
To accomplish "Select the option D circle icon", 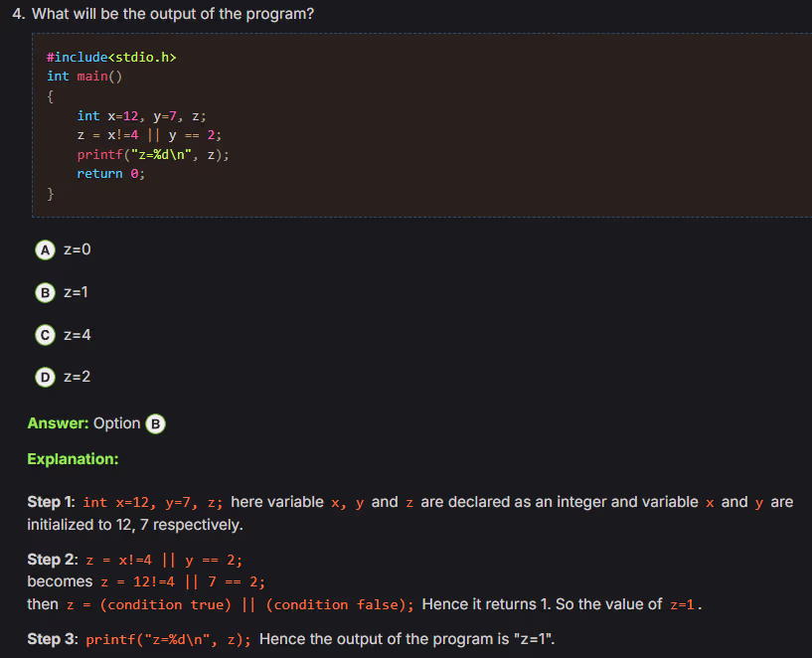I will 45,377.
